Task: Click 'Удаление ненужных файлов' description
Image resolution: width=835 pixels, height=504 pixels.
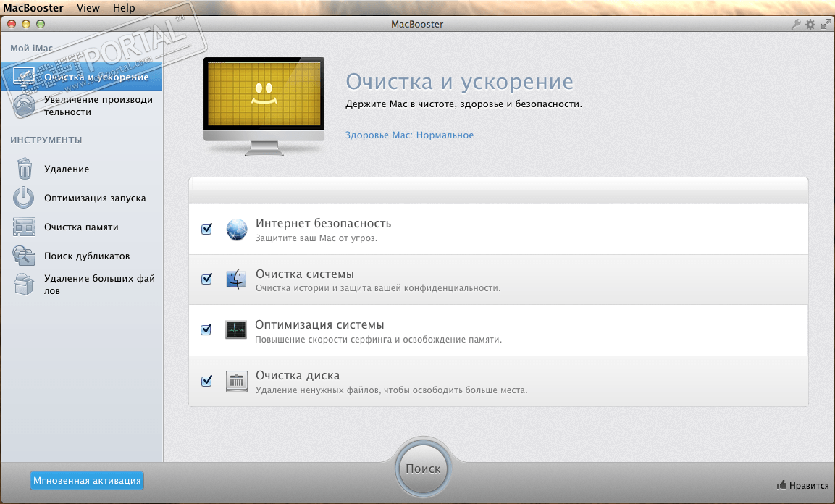Action: [391, 390]
